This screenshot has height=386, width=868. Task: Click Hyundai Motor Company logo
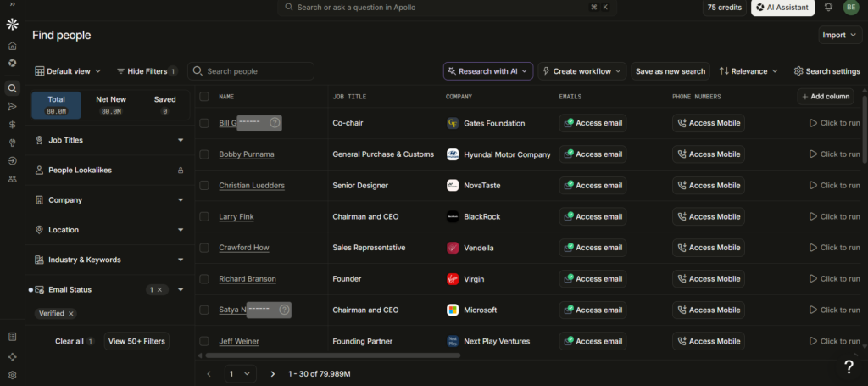pos(453,154)
